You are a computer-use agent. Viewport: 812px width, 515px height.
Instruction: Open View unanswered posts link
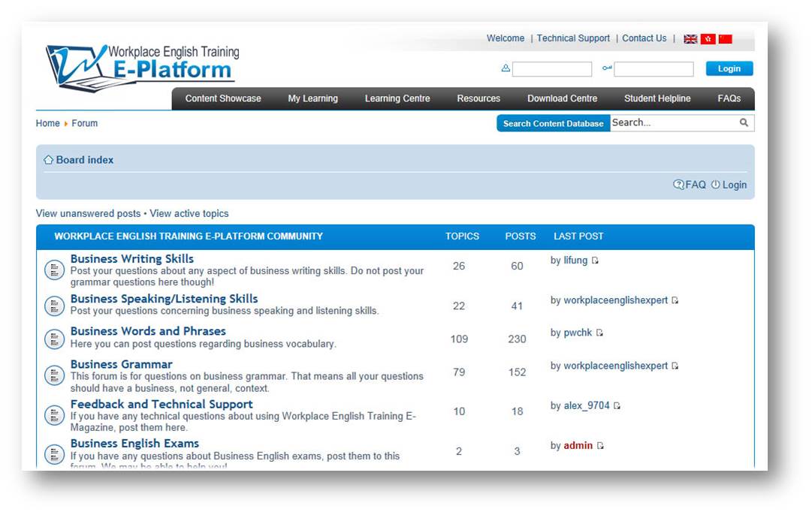click(88, 214)
